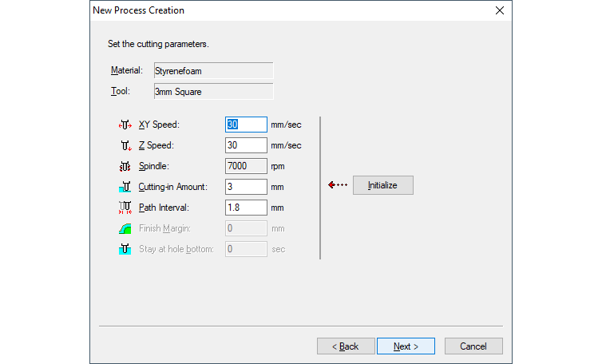This screenshot has width=602, height=364.
Task: Click the Spindle icon
Action: pos(124,166)
